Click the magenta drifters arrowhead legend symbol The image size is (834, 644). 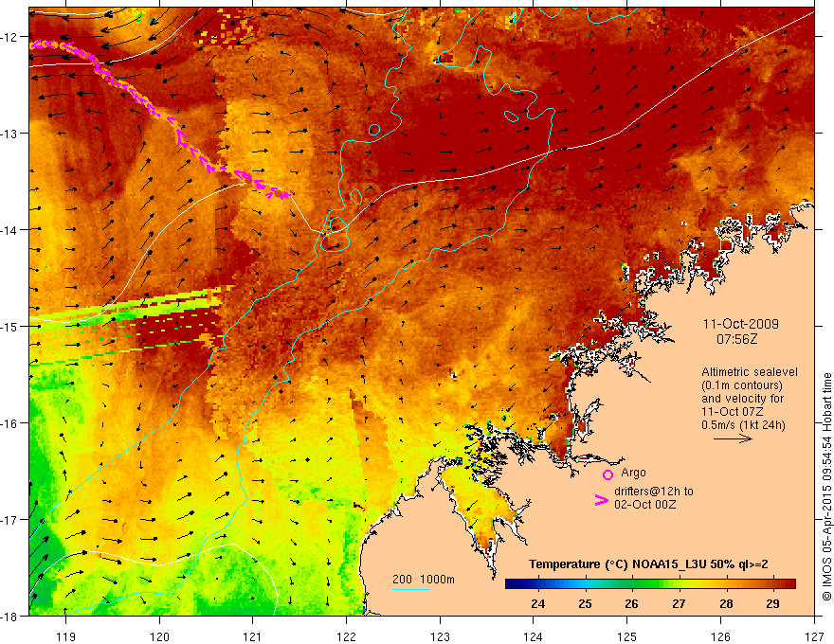(602, 500)
